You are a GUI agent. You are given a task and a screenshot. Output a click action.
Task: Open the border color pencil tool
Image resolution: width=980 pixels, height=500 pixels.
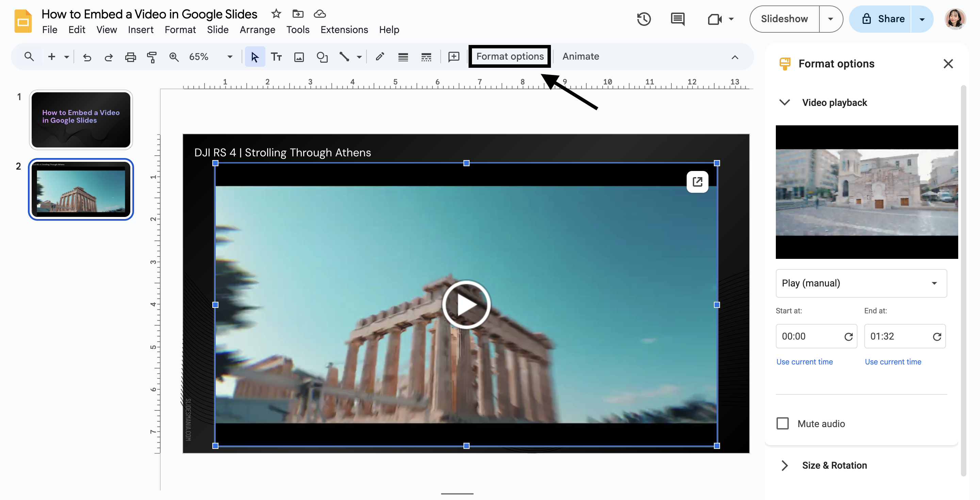[x=380, y=57]
